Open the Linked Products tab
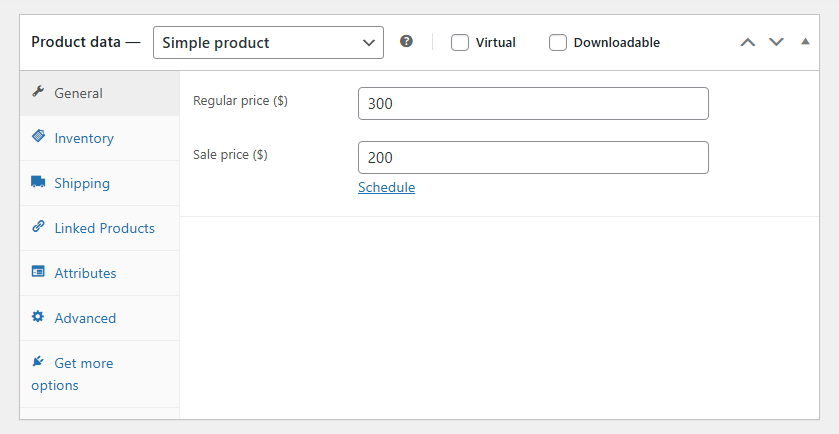This screenshot has height=434, width=839. point(104,228)
